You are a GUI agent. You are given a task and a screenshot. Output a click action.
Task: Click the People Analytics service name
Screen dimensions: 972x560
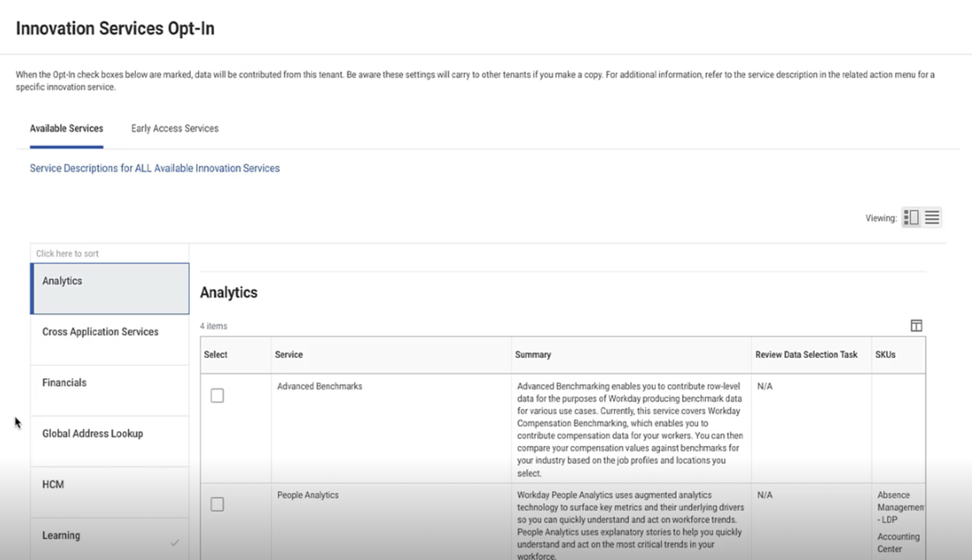tap(308, 495)
